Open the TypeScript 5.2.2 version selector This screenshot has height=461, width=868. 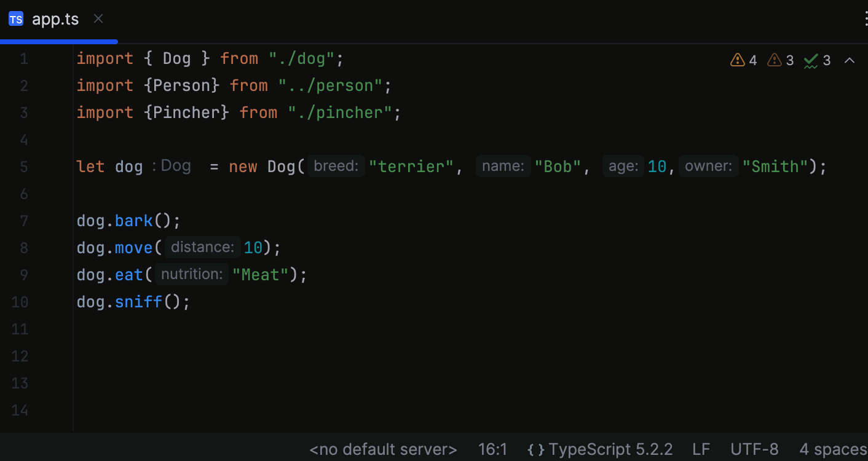point(612,449)
